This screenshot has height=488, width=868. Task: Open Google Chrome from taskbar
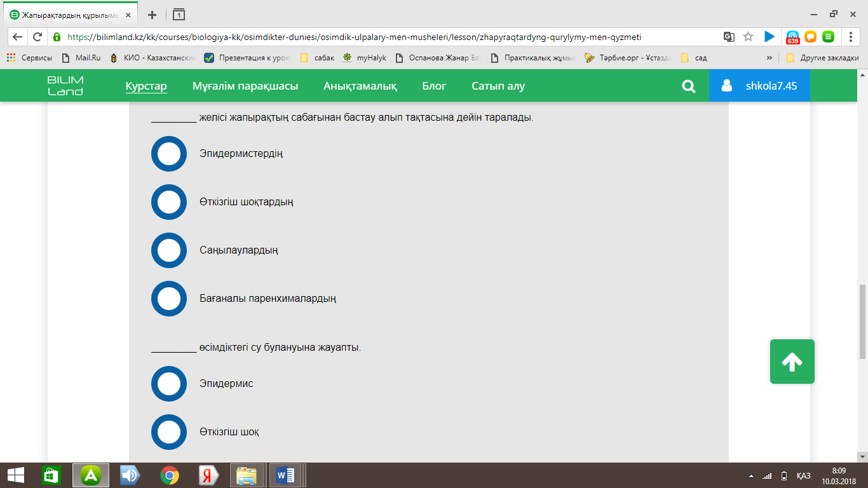[x=169, y=475]
